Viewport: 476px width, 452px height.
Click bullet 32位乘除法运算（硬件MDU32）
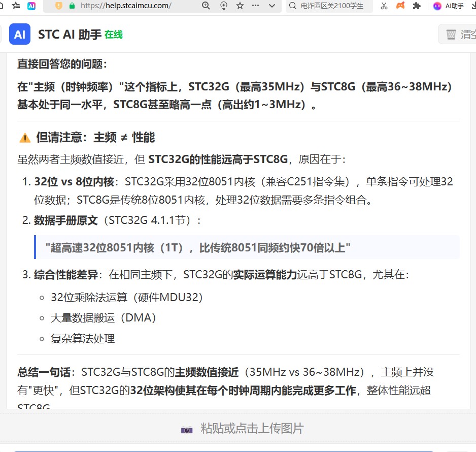[x=127, y=298]
